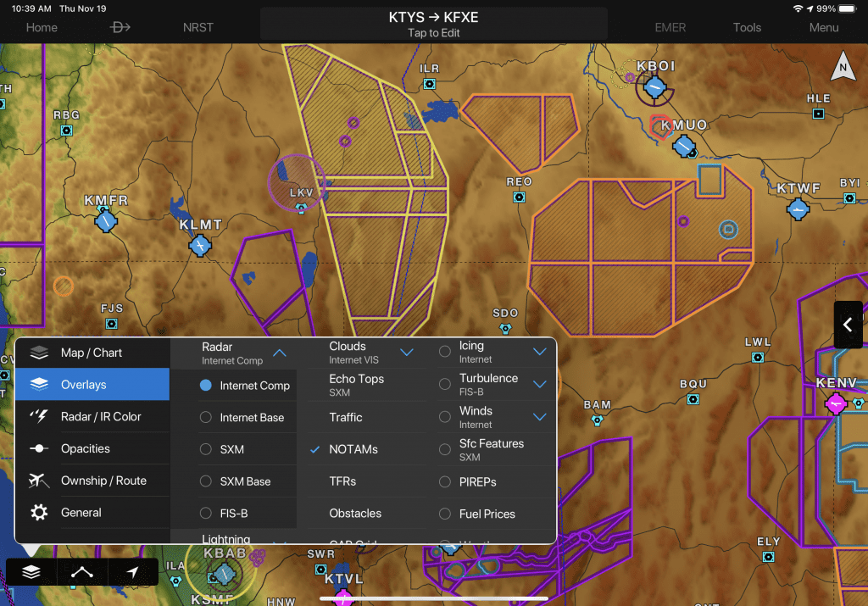Tap the route graph toolbar icon

point(82,572)
